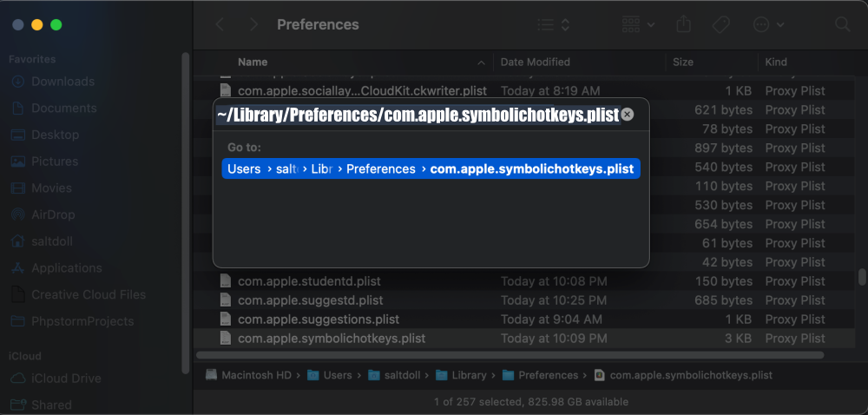868x415 pixels.
Task: Click the 621 bytes size cell
Action: (x=723, y=110)
